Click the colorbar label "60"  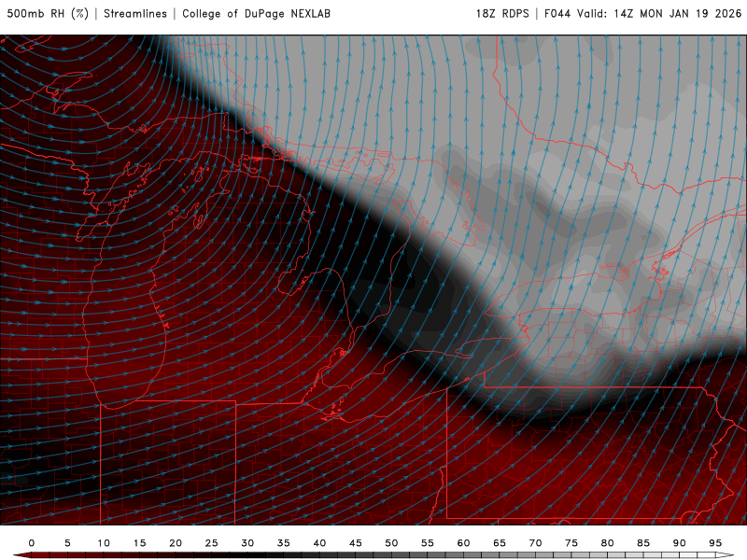[x=463, y=543]
